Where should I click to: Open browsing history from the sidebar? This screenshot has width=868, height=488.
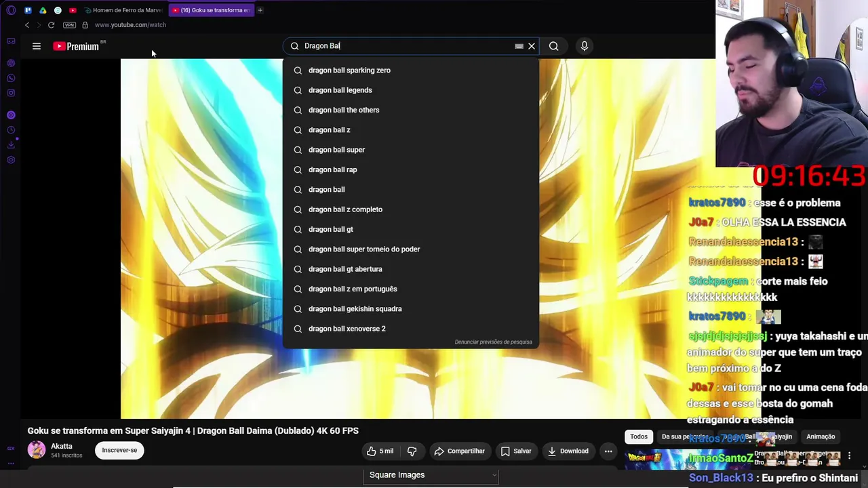coord(11,130)
